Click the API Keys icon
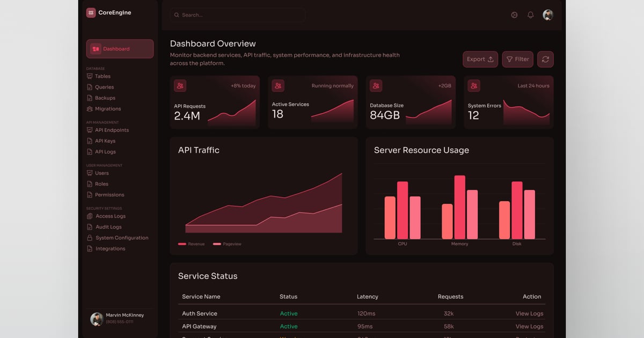Screen dimensions: 644x338 90,141
